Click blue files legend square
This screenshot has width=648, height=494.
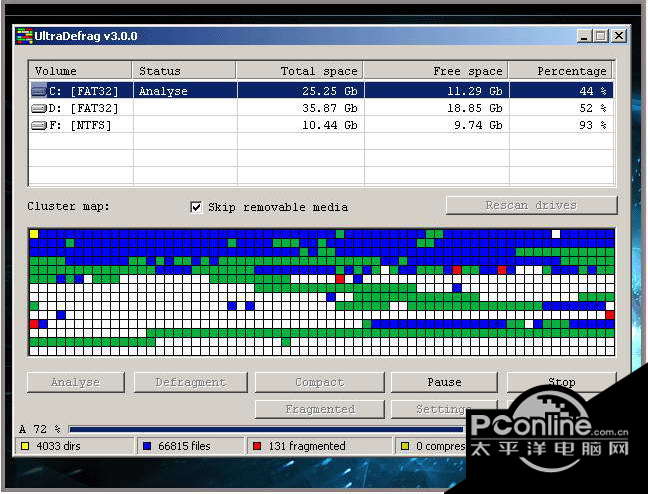tap(147, 446)
